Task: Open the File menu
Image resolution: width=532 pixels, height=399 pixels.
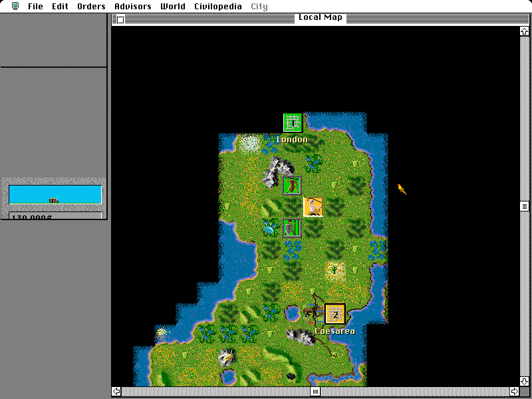Action: tap(35, 6)
